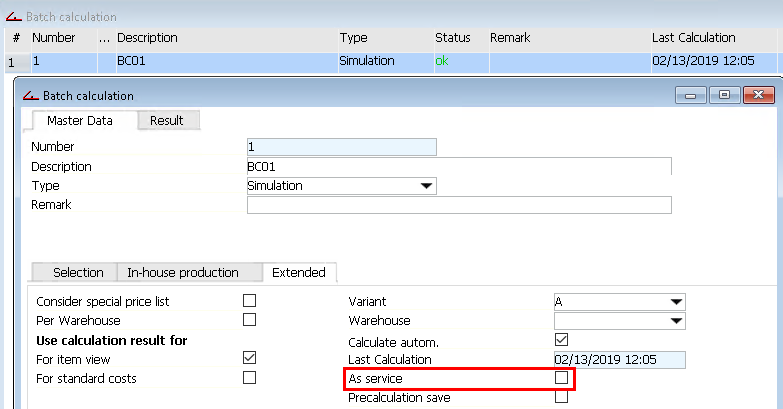Check the Precalculation save box
This screenshot has height=409, width=783.
561,397
